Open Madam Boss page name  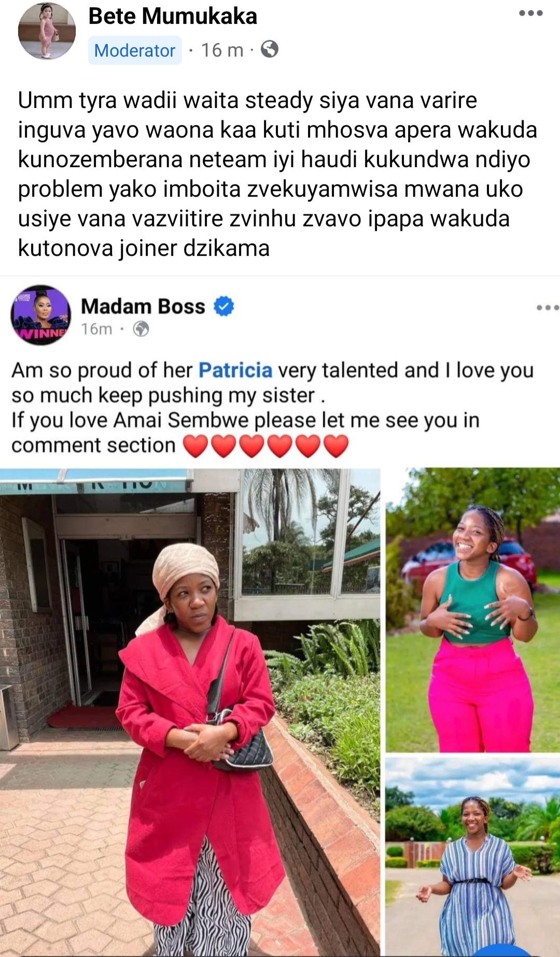143,306
